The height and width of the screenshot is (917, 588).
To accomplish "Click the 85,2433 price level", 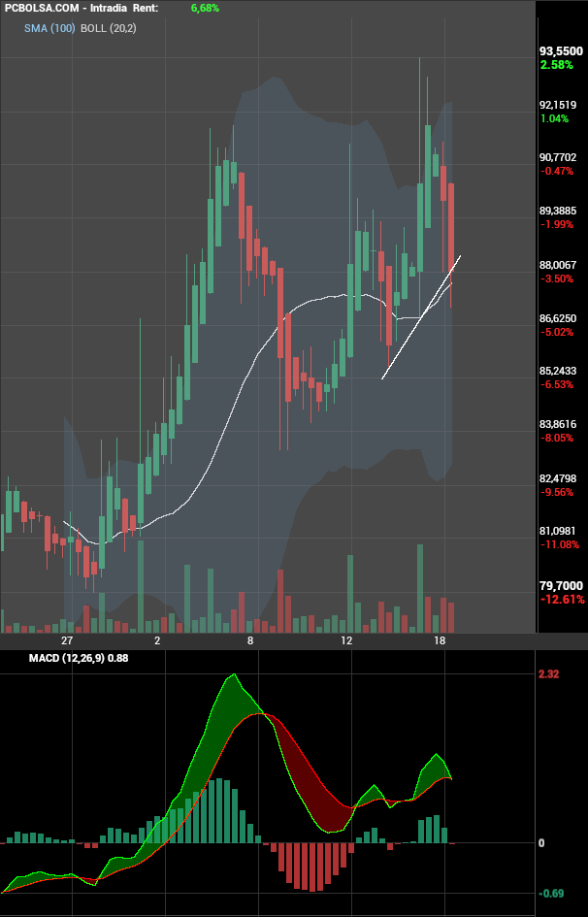I will click(x=558, y=371).
